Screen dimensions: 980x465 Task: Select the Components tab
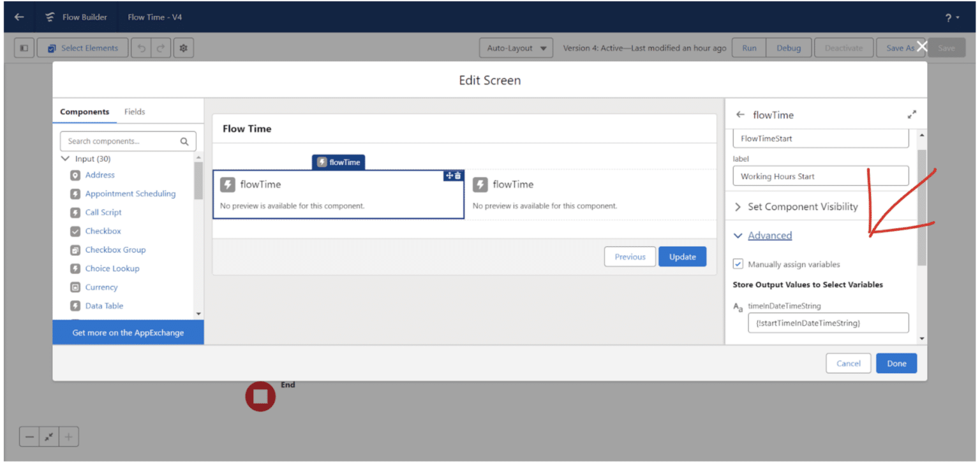(84, 112)
